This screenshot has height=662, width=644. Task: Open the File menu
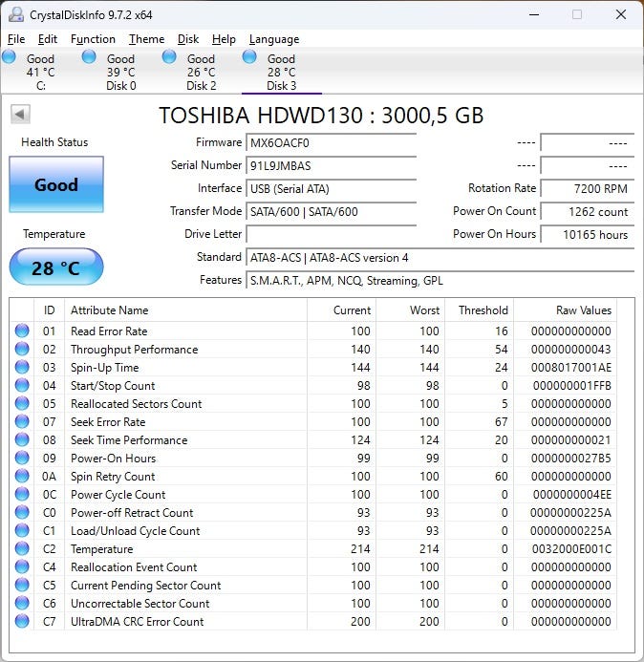pos(16,39)
